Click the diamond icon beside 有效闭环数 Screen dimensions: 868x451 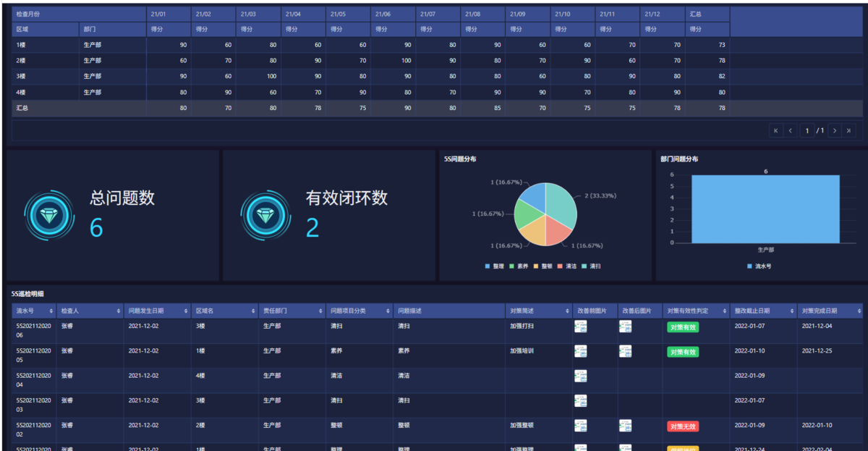[266, 216]
